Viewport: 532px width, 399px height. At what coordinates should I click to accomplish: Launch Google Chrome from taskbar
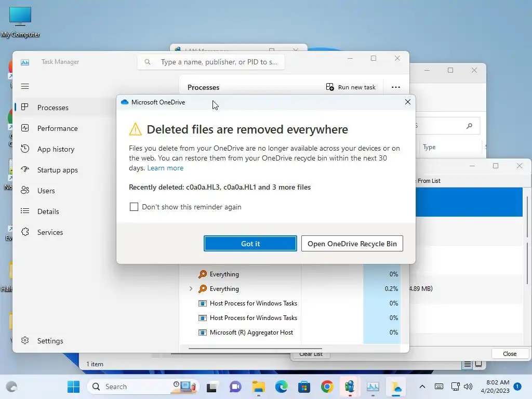point(327,387)
